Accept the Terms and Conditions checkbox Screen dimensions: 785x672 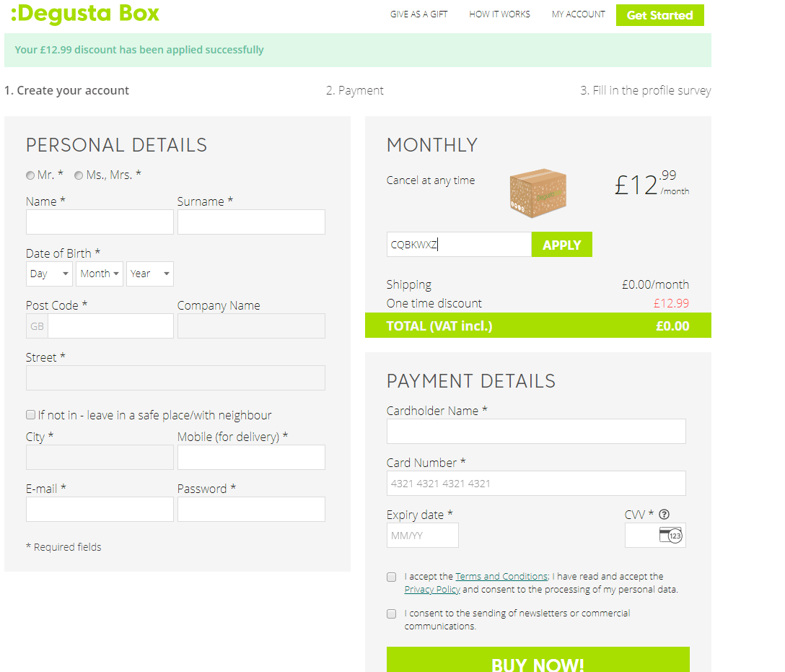[x=392, y=577]
